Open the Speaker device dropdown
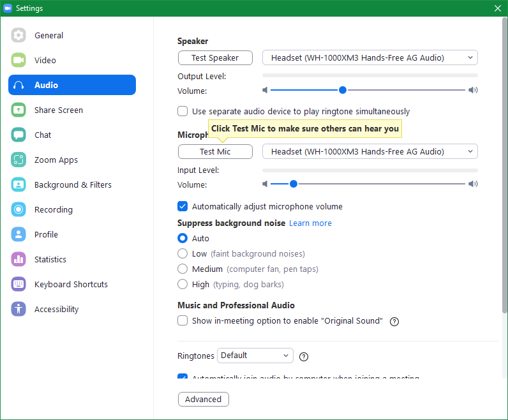508x420 pixels. [370, 57]
